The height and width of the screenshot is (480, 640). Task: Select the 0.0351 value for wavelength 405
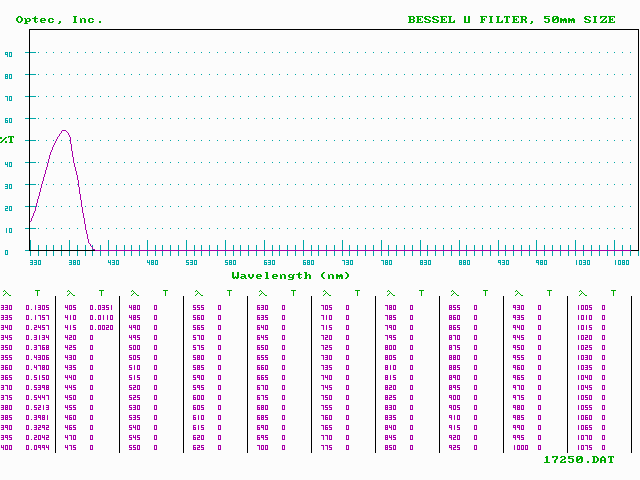click(101, 308)
